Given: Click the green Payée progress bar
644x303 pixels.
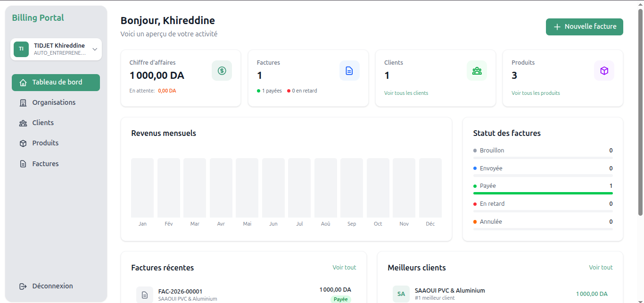Looking at the screenshot, I should [x=543, y=194].
